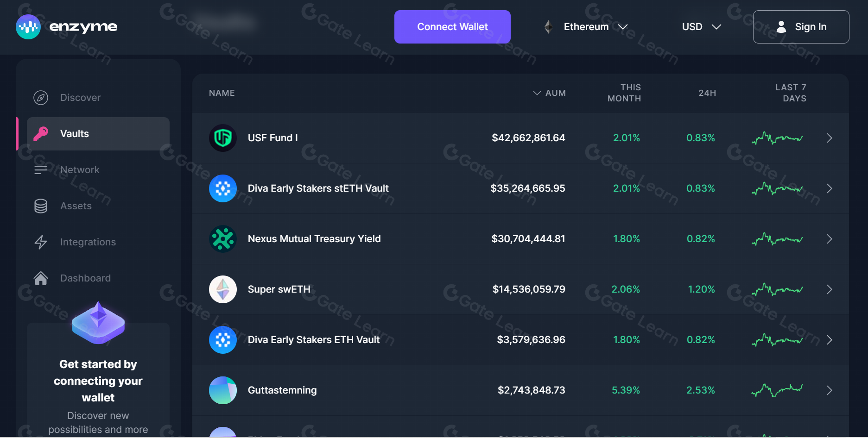868x438 pixels.
Task: Click the Assets database icon
Action: [x=41, y=206]
